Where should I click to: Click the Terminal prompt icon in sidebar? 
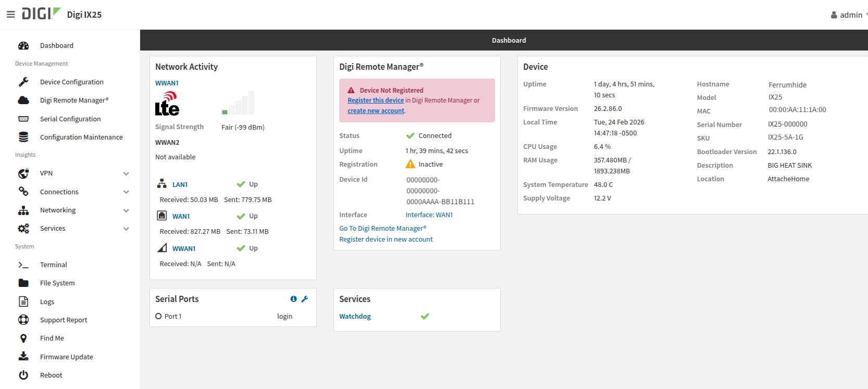(23, 265)
